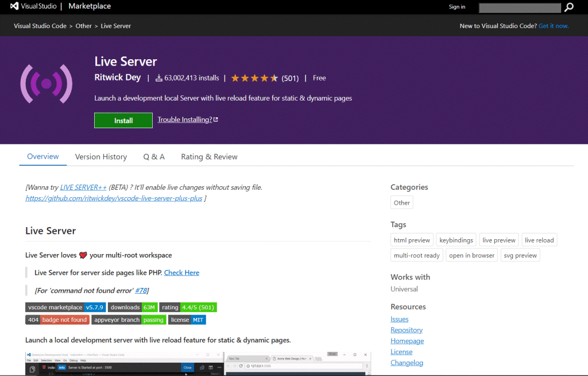Open the github vscode-live-server-plus-plus URL
Viewport: 588px width, 376px height.
114,198
